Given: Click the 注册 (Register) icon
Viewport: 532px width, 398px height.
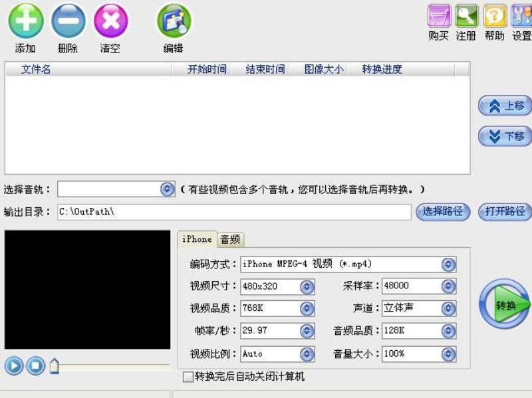Looking at the screenshot, I should (x=465, y=17).
